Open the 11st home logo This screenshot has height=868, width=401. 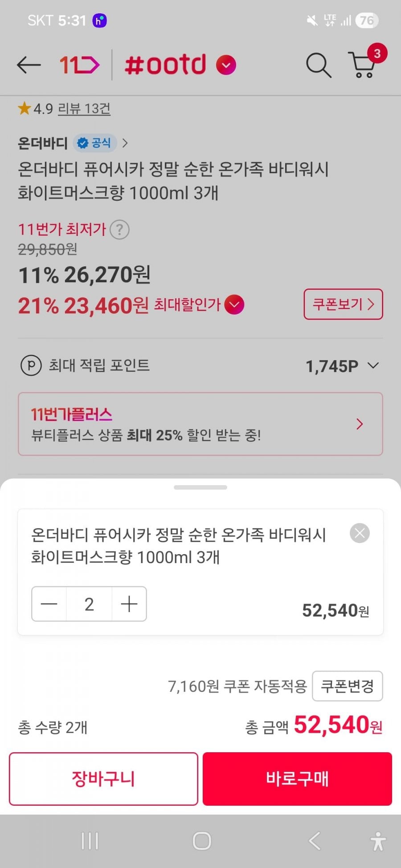[x=79, y=65]
